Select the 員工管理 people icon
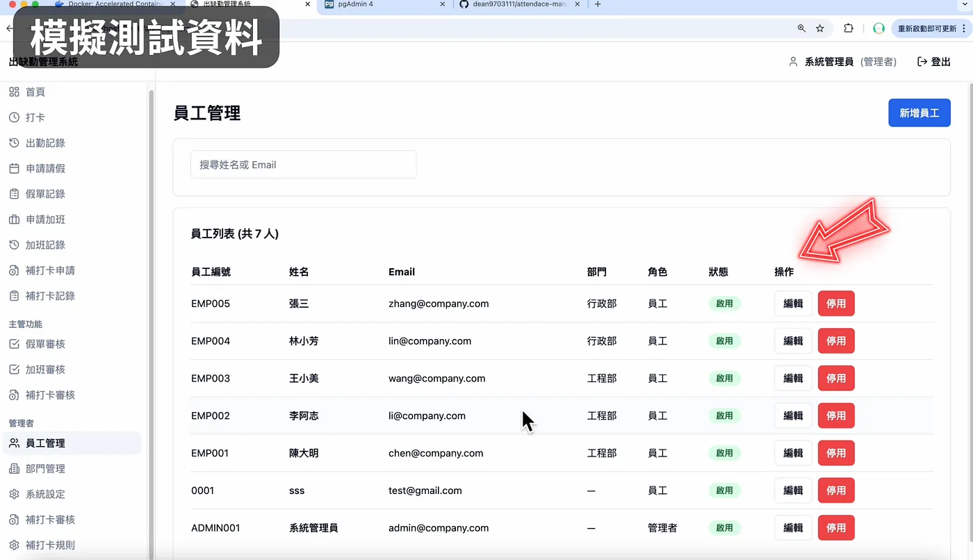This screenshot has width=973, height=560. (14, 443)
